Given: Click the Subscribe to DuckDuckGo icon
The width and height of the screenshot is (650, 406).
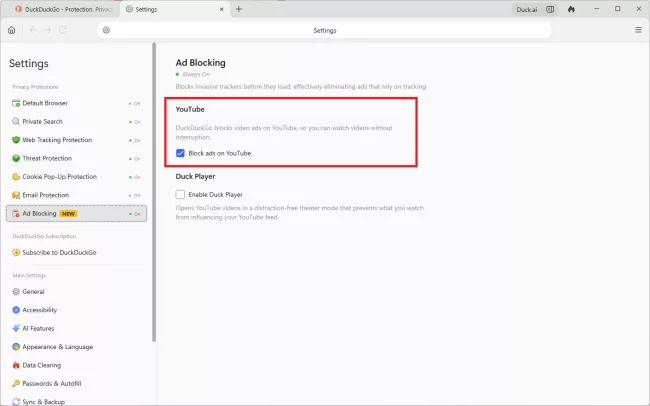Looking at the screenshot, I should point(16,253).
